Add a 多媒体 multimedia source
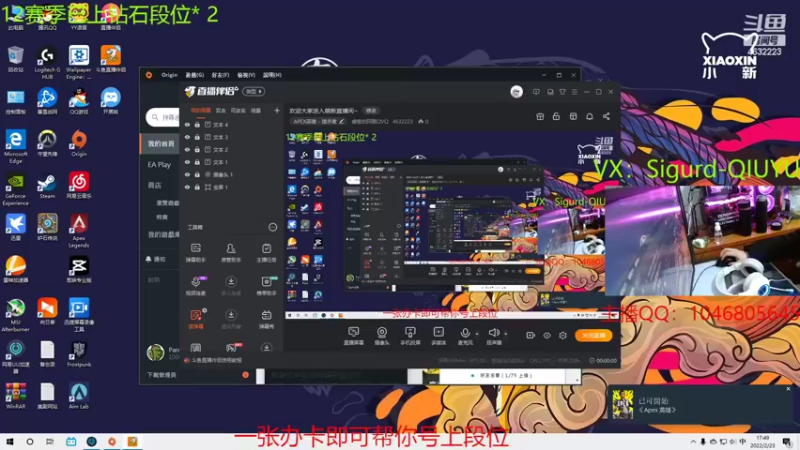The width and height of the screenshot is (800, 450). (439, 336)
